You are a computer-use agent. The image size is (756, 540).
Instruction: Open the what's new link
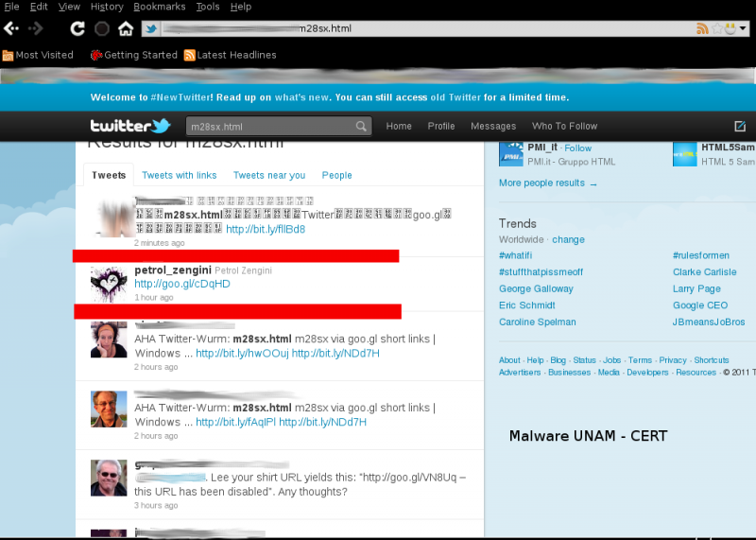(301, 97)
